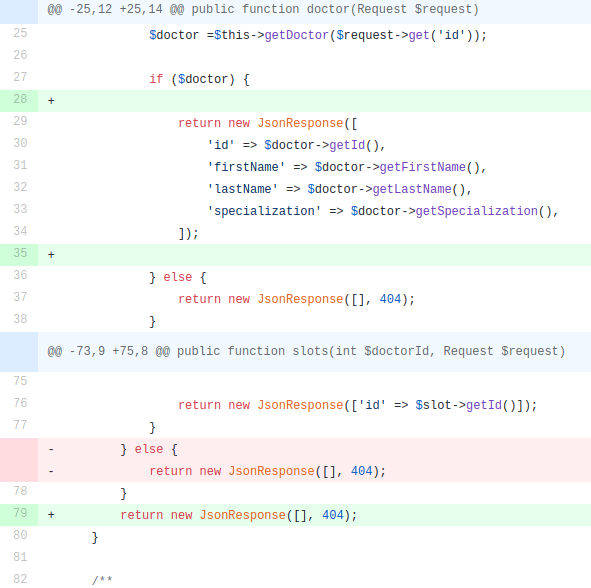Click the plus marker on line 35

(x=51, y=255)
